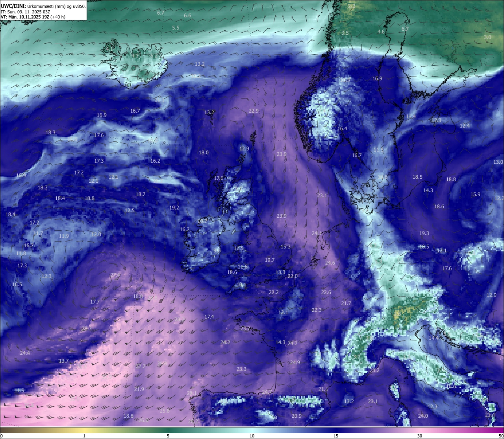Click the map value 24.6
504x439 pixels.
coord(330,263)
